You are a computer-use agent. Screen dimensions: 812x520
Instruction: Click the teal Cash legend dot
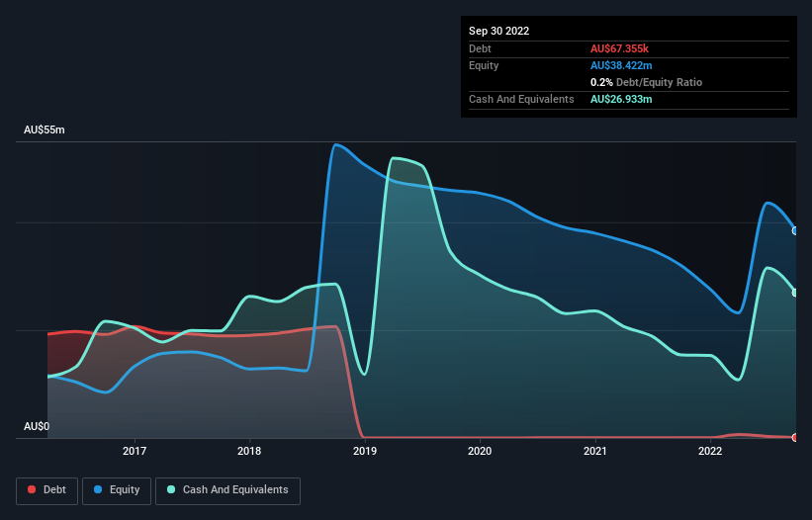point(171,489)
